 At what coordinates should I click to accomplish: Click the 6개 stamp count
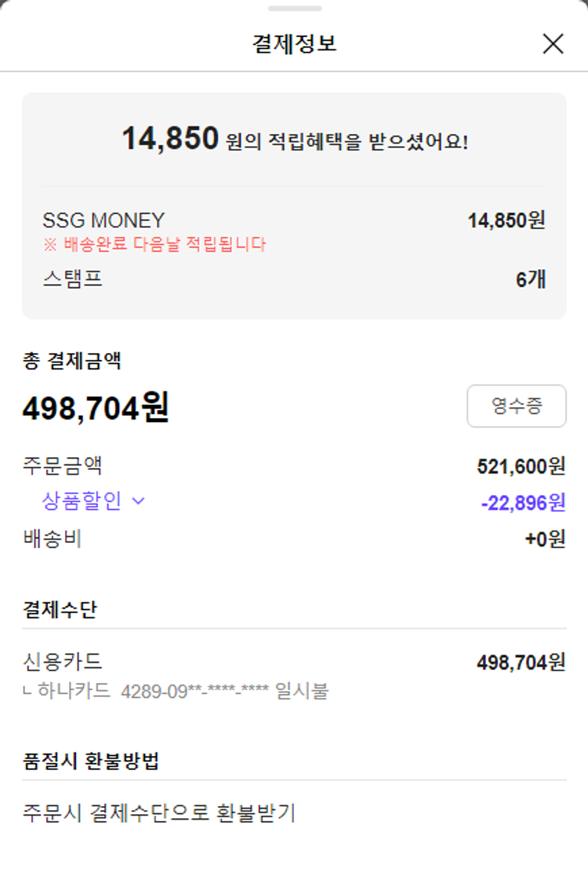click(531, 279)
